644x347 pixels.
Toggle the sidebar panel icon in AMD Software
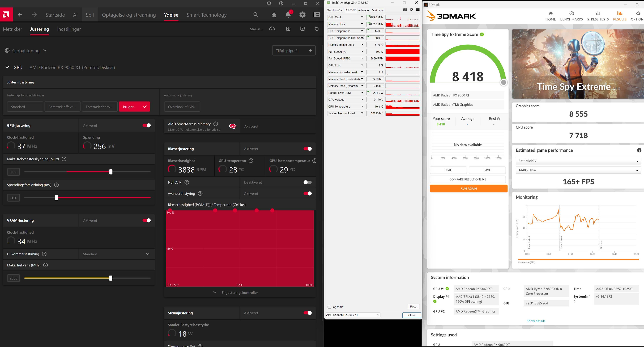317,15
